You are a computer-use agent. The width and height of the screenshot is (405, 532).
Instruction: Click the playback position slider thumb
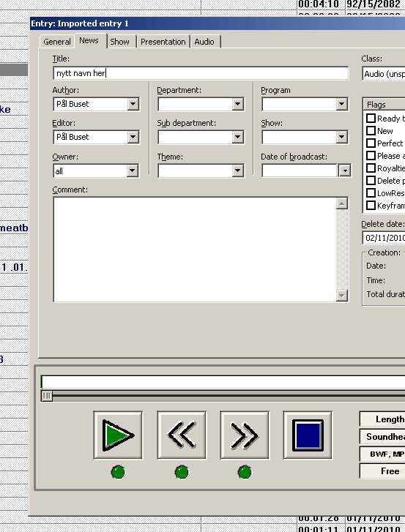[47, 396]
